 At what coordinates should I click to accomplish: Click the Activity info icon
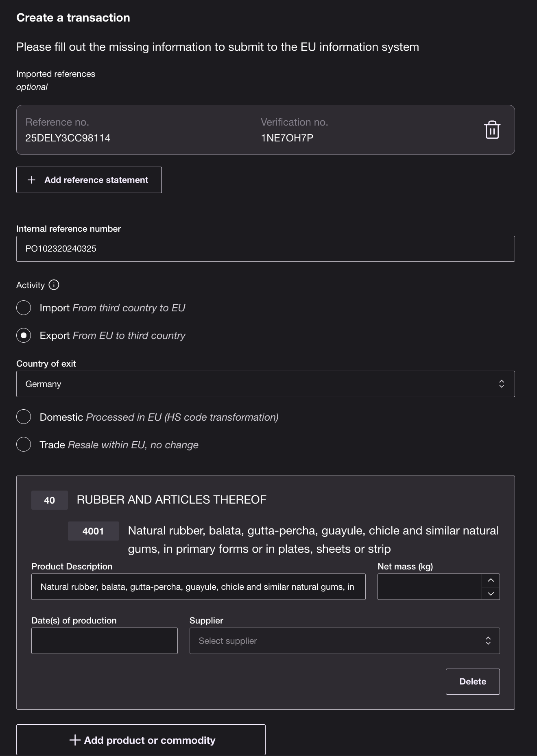tap(54, 285)
